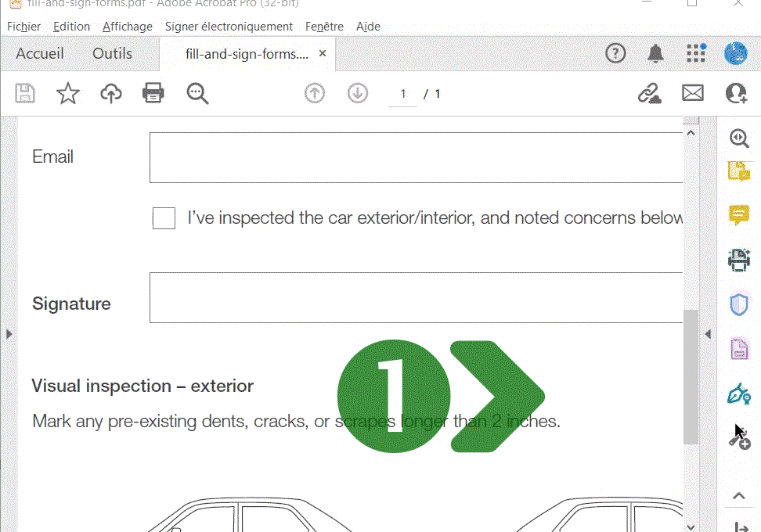Open the Signer électroniquement menu
The image size is (761, 532).
229,27
